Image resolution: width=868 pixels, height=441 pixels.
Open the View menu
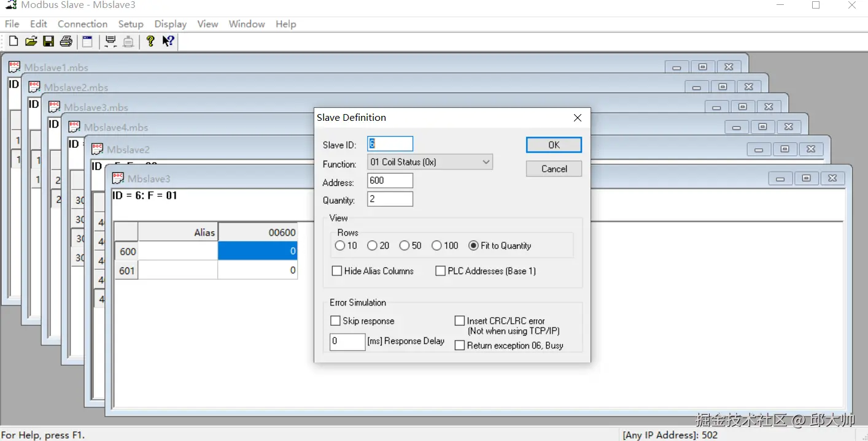[207, 24]
